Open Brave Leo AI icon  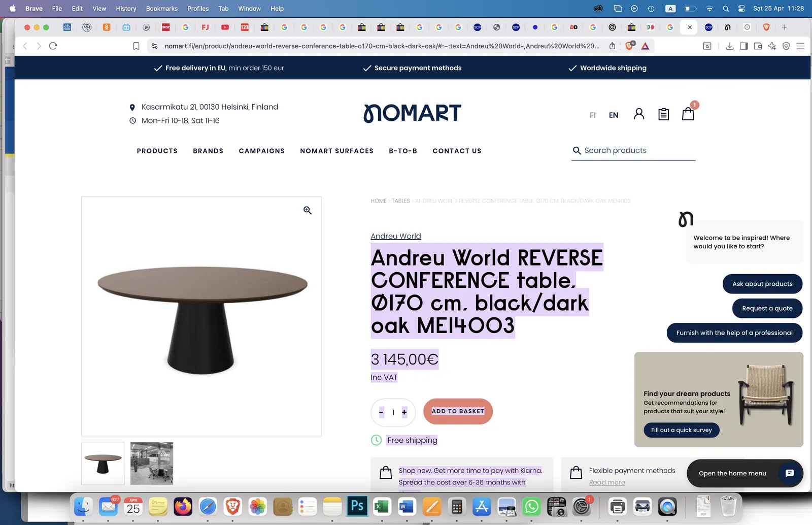tap(772, 46)
